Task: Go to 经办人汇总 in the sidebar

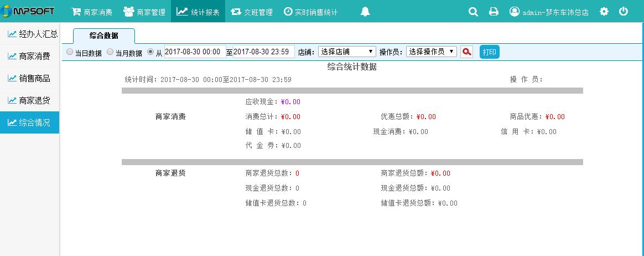Action: click(x=32, y=34)
